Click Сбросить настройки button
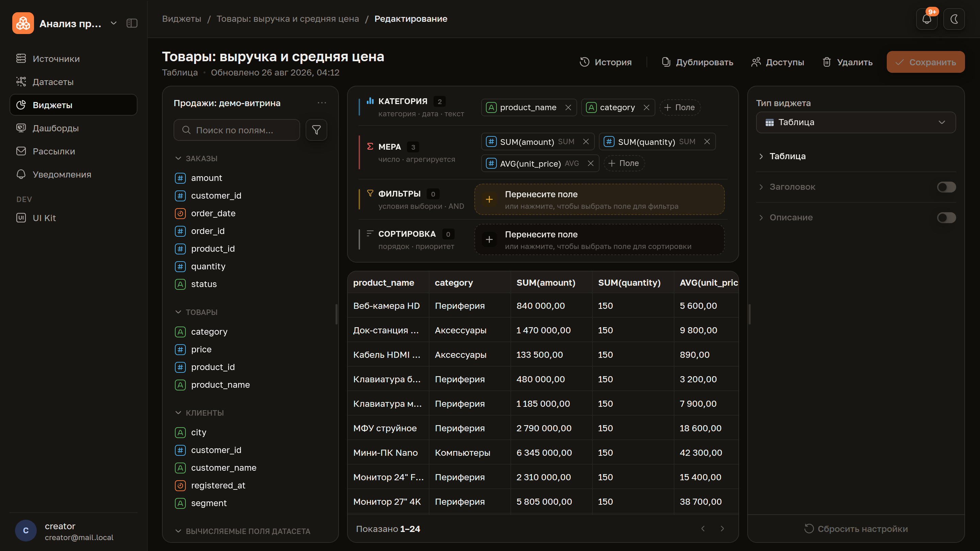The height and width of the screenshot is (551, 980). coord(855,529)
